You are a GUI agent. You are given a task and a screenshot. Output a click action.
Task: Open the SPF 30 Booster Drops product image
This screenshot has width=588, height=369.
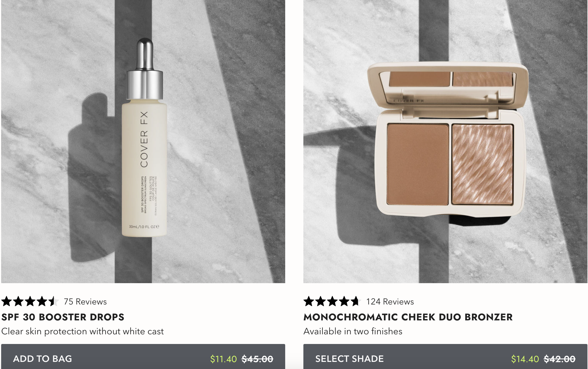tap(143, 141)
